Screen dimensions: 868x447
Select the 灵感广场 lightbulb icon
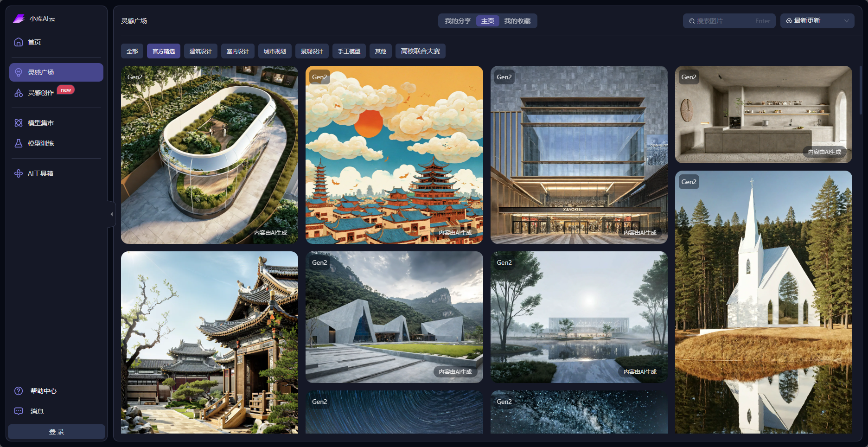click(19, 72)
